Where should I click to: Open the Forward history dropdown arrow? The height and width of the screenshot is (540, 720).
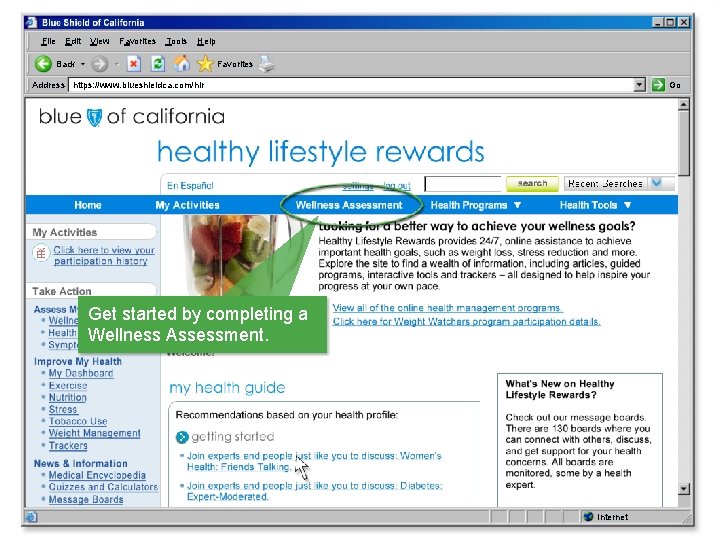tap(117, 64)
